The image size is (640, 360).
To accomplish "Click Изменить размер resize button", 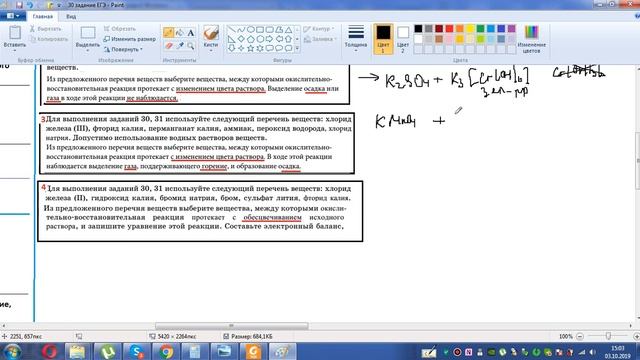I will click(129, 39).
